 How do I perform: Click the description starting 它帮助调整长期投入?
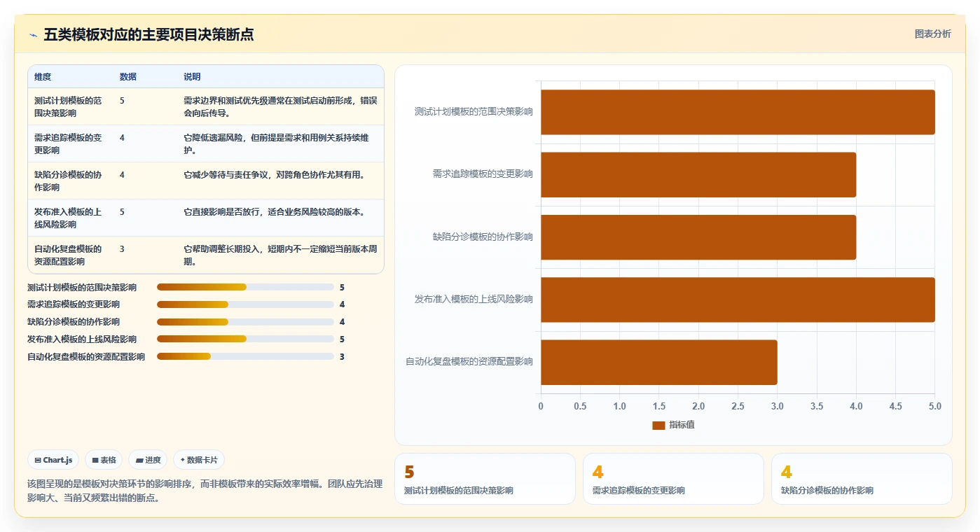[280, 255]
